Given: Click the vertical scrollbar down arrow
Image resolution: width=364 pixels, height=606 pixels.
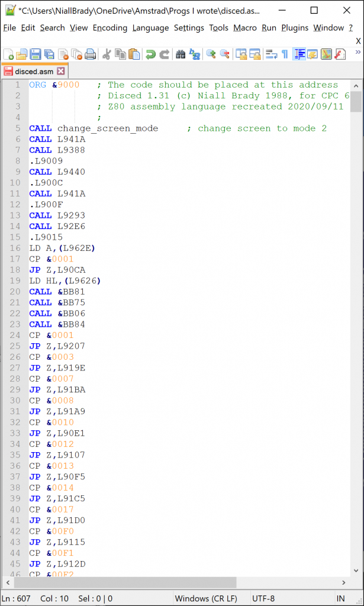Looking at the screenshot, I should [356, 570].
